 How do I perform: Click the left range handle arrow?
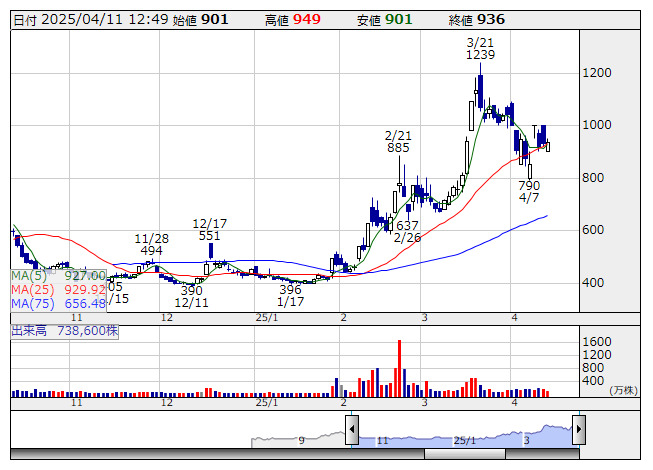coord(352,430)
